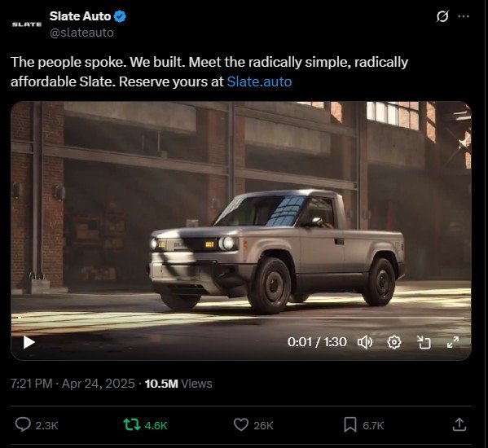Open the video settings gear

click(394, 342)
